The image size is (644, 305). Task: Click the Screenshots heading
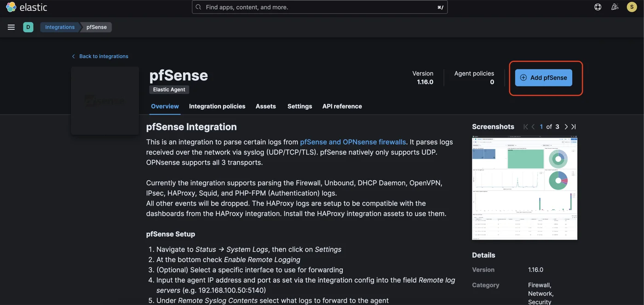tap(493, 127)
